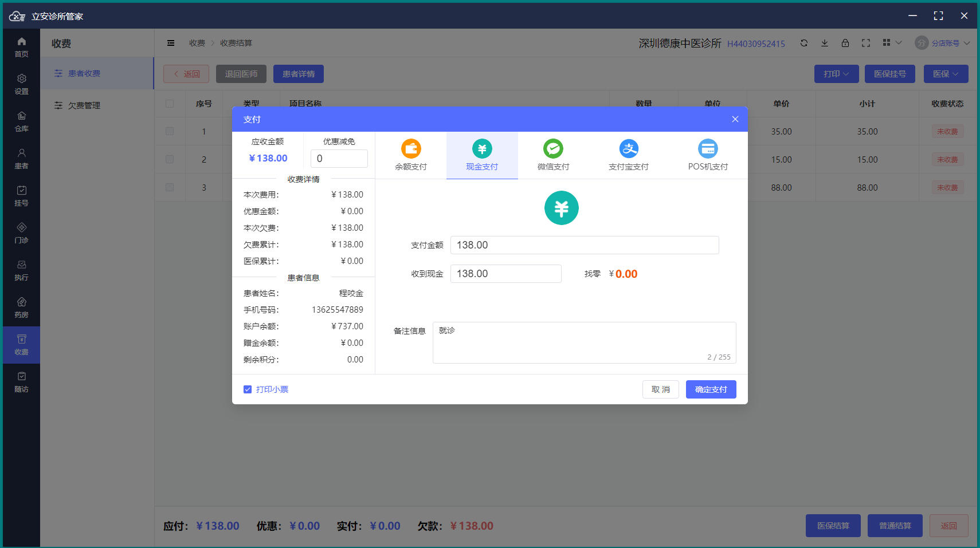Click the 支付金额 amount field
This screenshot has height=548, width=980.
[585, 245]
